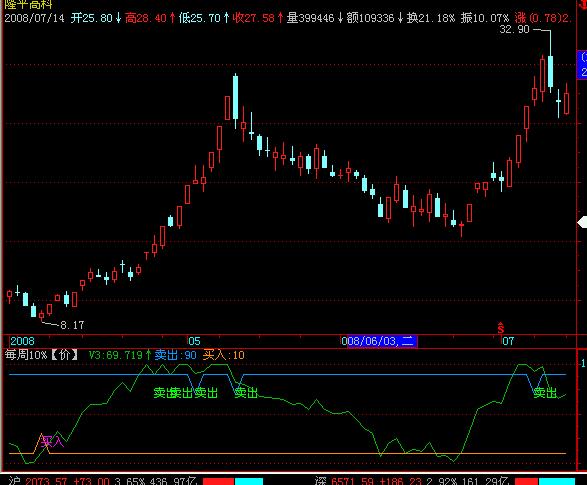
Task: Click the 32.90 high price label
Action: [514, 29]
